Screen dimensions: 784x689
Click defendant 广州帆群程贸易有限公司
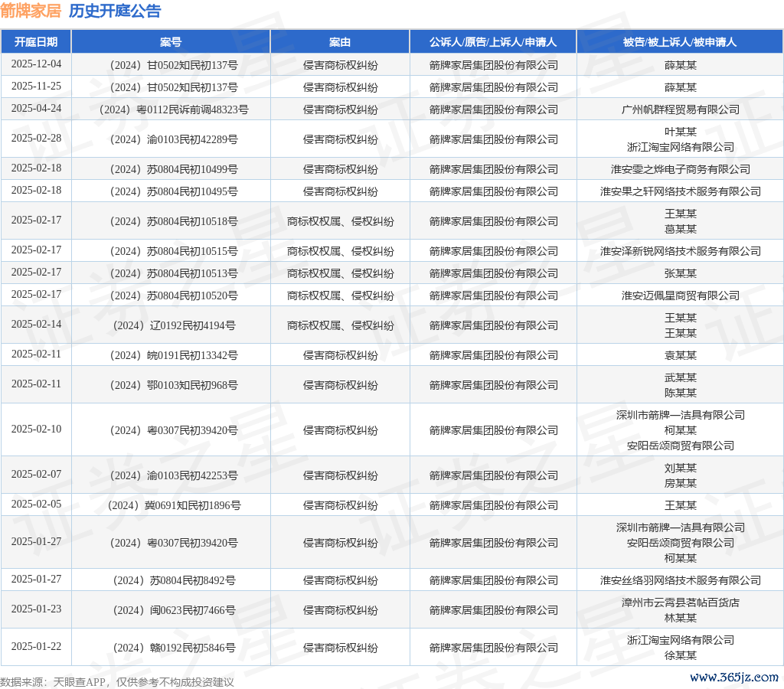coord(680,109)
